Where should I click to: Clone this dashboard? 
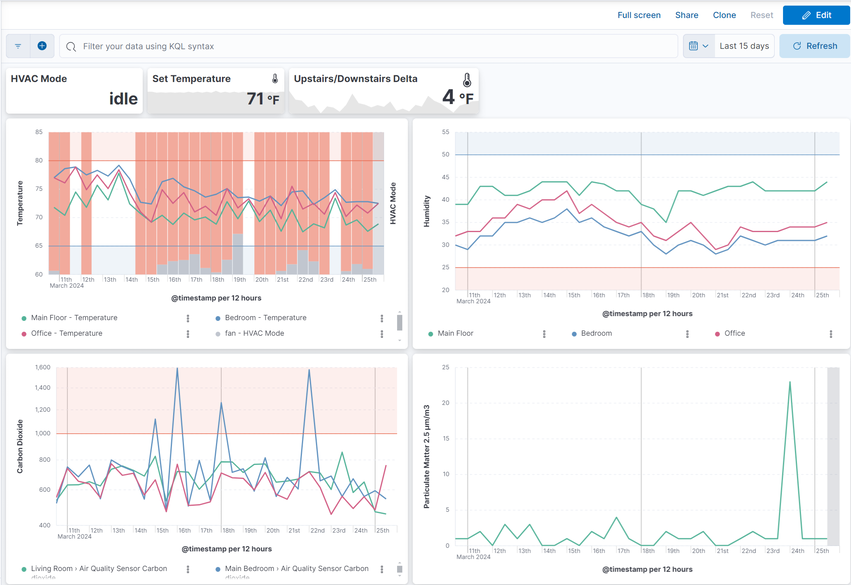coord(724,15)
